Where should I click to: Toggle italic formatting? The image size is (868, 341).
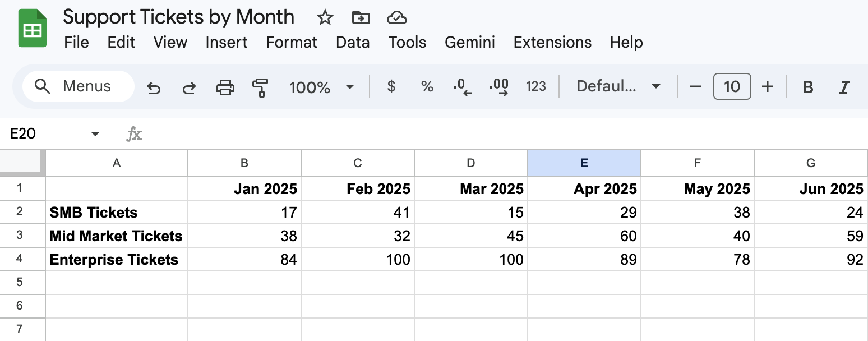click(843, 87)
